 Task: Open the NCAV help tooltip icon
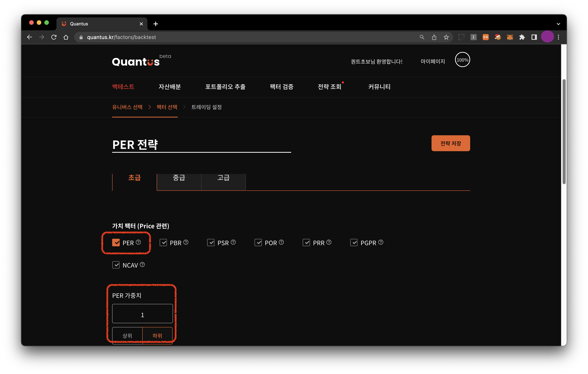pos(142,264)
